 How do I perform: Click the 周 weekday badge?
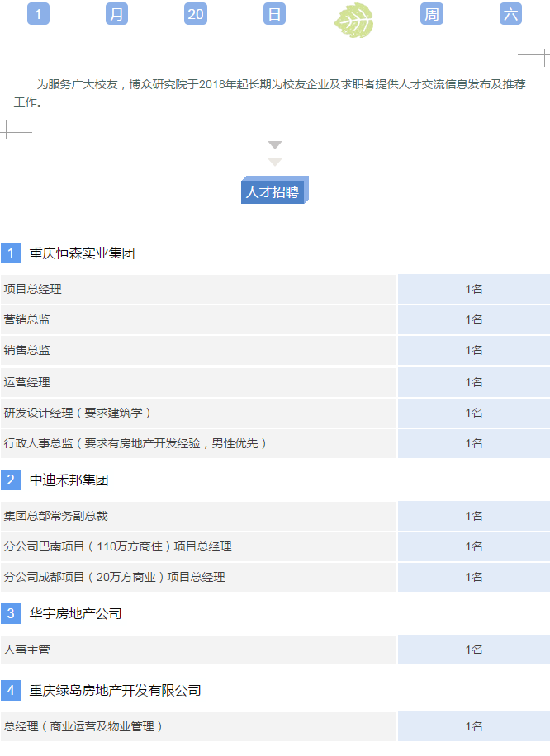pos(431,14)
